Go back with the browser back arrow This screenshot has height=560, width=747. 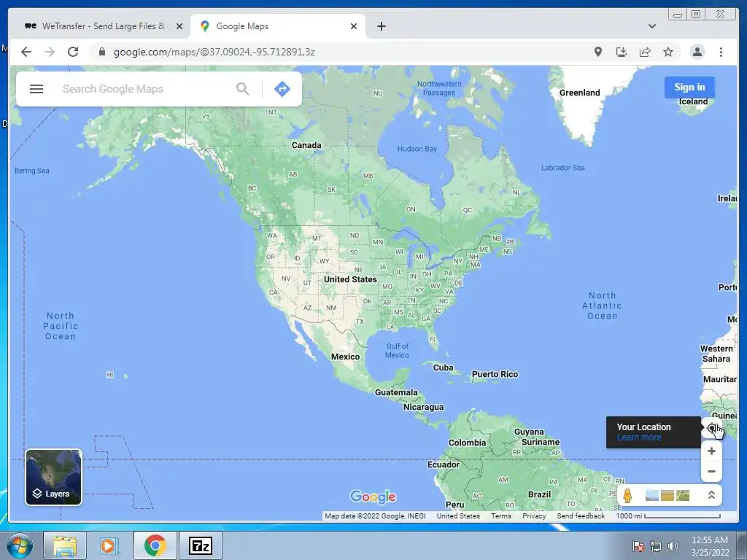(26, 52)
